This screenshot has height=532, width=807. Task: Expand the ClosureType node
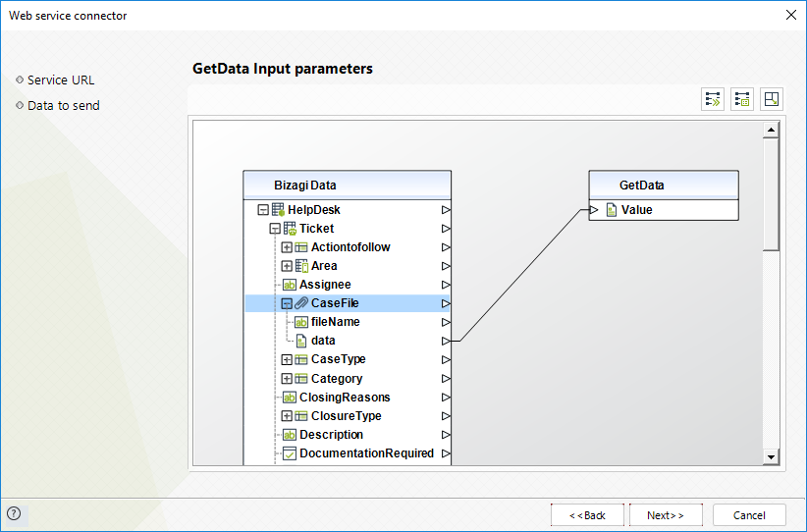tap(287, 416)
